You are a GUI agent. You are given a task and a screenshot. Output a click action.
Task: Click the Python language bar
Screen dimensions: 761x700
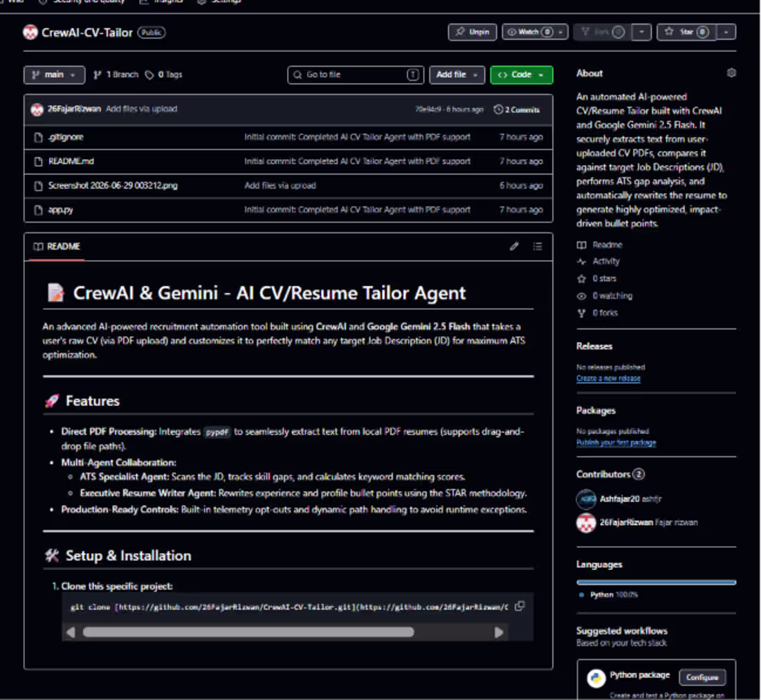[656, 582]
